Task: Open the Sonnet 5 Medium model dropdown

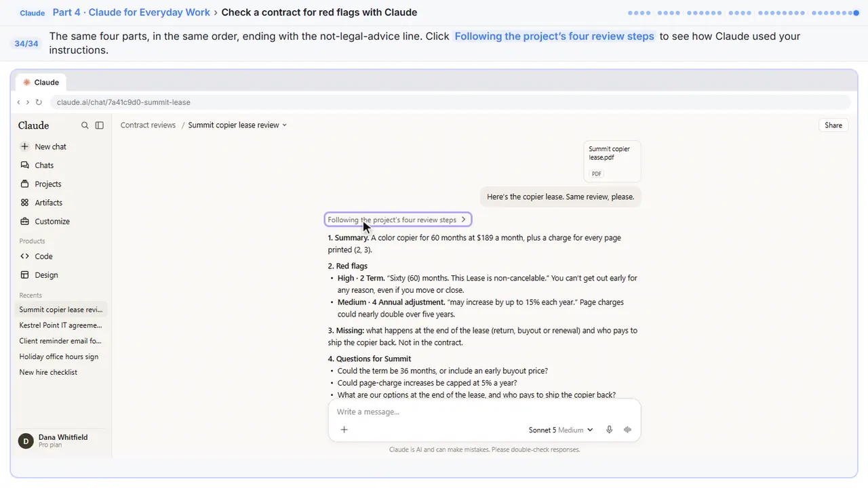Action: [561, 430]
